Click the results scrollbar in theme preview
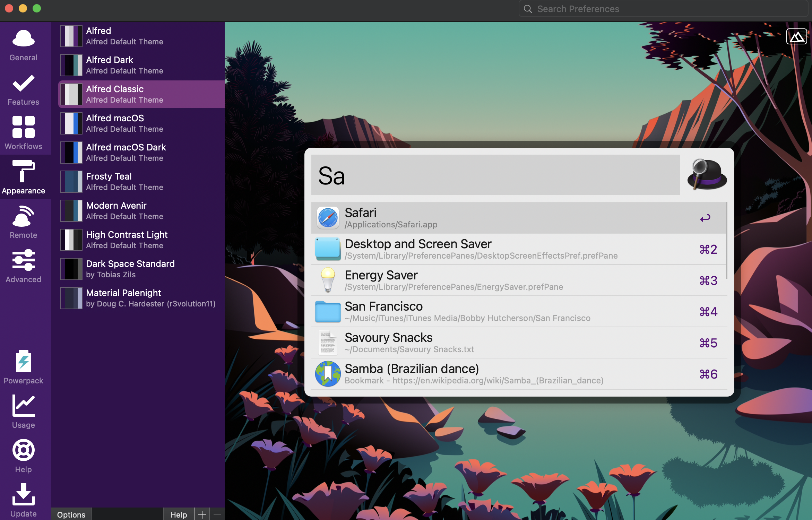The width and height of the screenshot is (812, 520). coord(726,240)
